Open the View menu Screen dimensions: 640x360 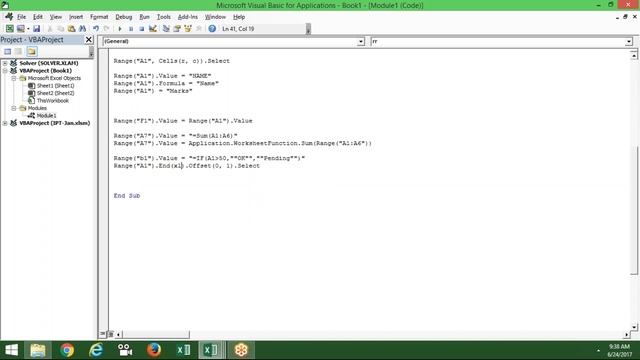pyautogui.click(x=56, y=17)
